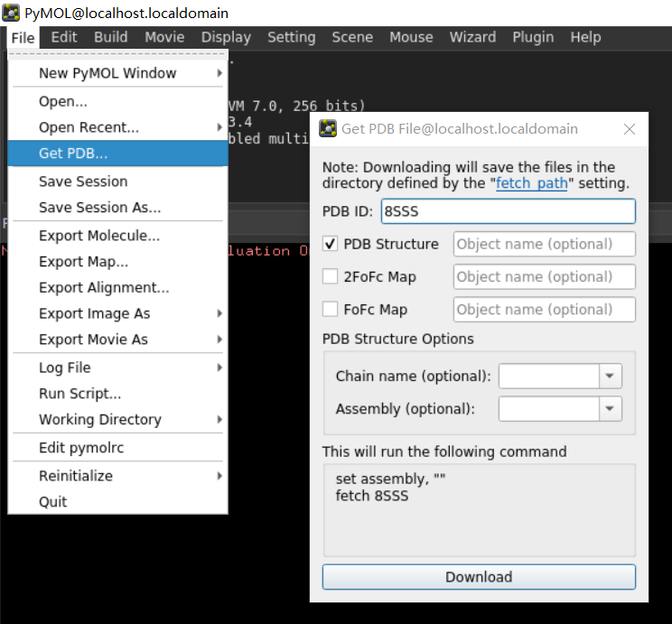Open the Display menu
Image resolution: width=672 pixels, height=624 pixels.
(226, 37)
